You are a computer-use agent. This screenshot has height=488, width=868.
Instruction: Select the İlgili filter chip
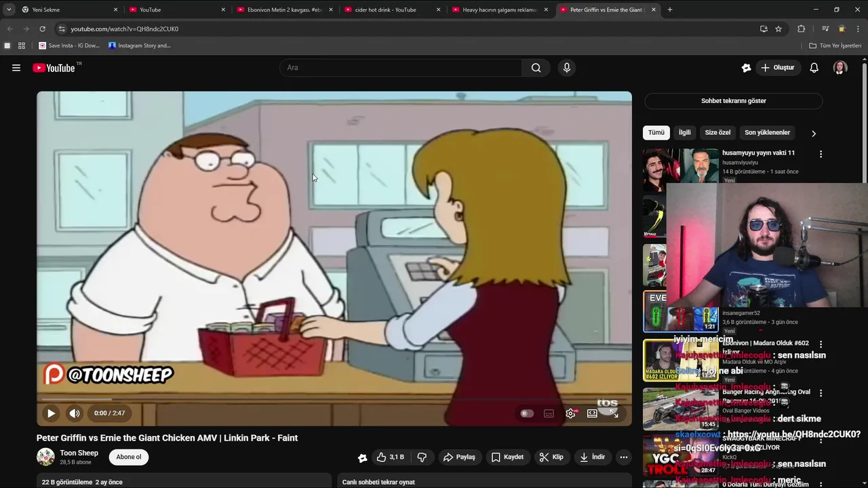coord(685,133)
